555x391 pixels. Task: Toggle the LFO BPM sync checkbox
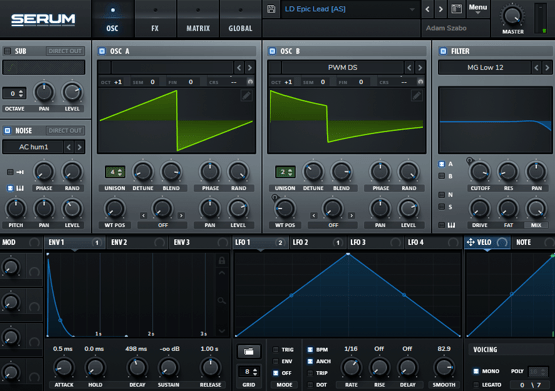pos(310,349)
